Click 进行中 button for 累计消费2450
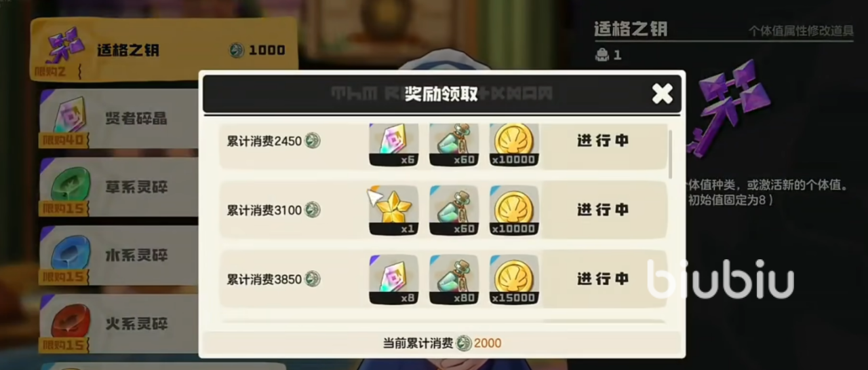Image resolution: width=868 pixels, height=370 pixels. 603,141
